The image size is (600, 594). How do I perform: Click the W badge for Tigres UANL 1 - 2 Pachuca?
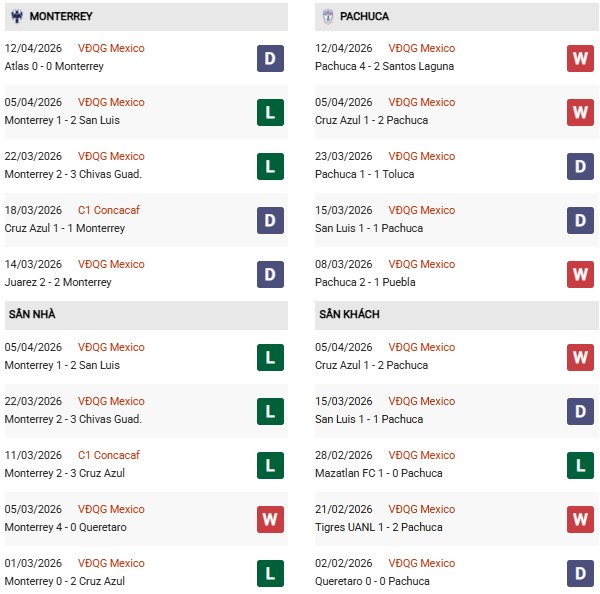click(580, 519)
